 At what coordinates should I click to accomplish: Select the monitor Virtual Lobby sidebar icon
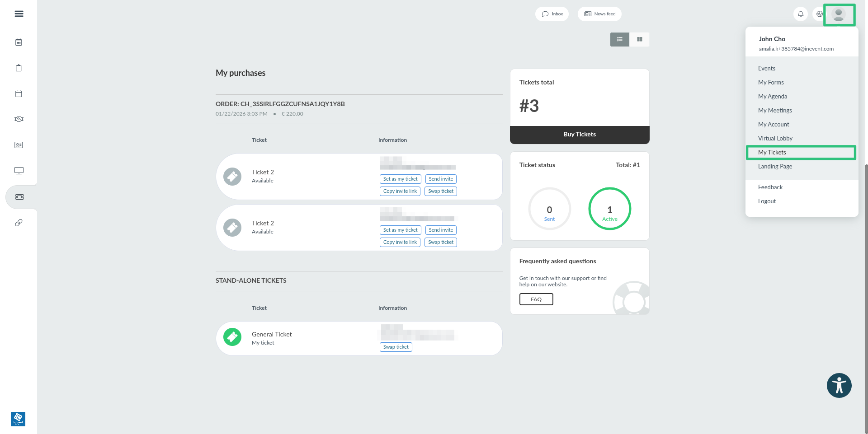[19, 170]
